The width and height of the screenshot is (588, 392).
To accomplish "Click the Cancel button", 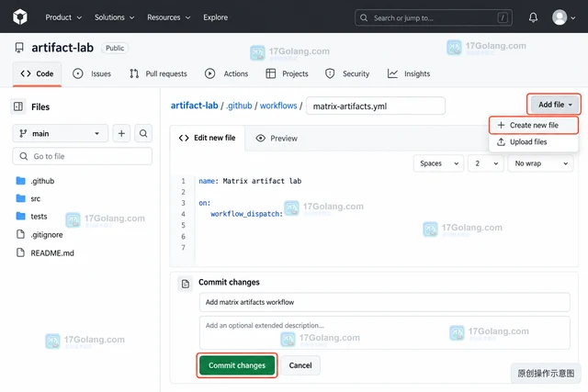I will point(300,365).
